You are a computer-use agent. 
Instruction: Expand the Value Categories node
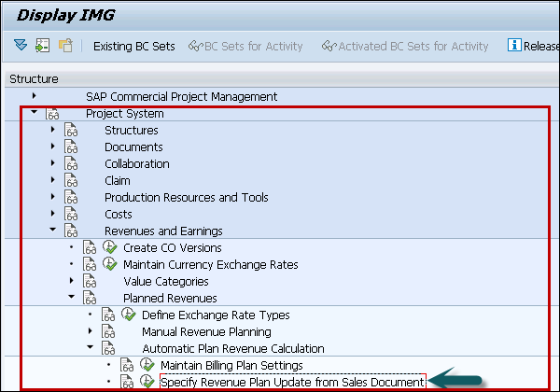pyautogui.click(x=72, y=280)
